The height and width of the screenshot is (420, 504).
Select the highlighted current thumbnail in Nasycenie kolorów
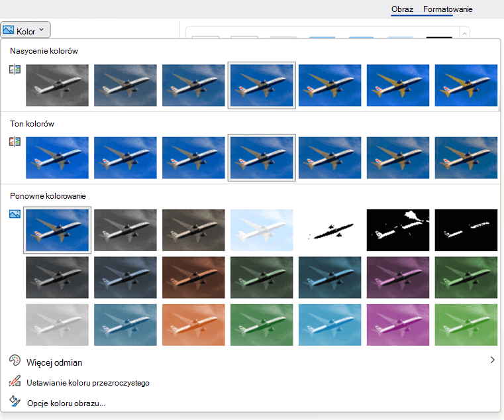262,85
